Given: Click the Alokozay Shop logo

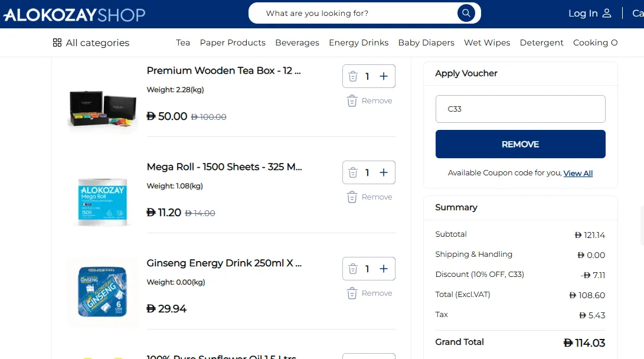Looking at the screenshot, I should coord(74,15).
